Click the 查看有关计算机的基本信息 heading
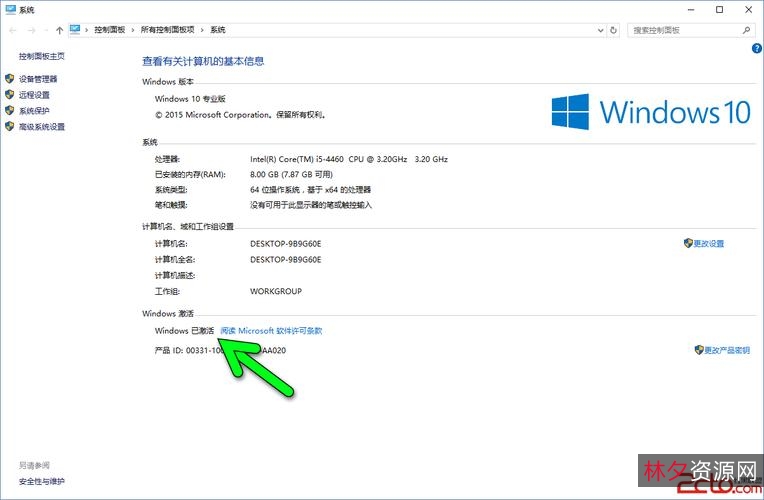Screen dimensions: 764x500 pos(203,61)
